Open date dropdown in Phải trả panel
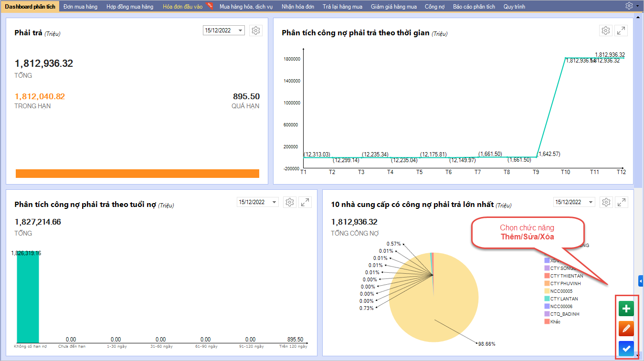Image resolution: width=644 pixels, height=361 pixels. tap(240, 31)
